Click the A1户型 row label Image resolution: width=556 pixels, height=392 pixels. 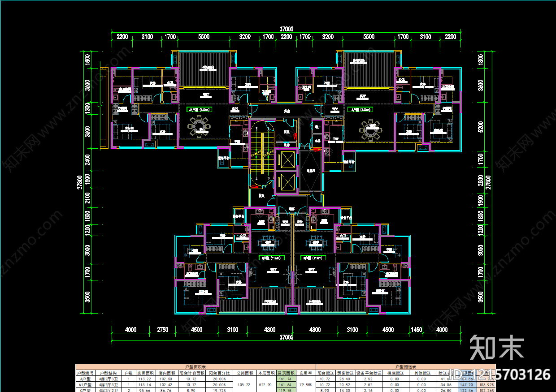[x=84, y=384]
